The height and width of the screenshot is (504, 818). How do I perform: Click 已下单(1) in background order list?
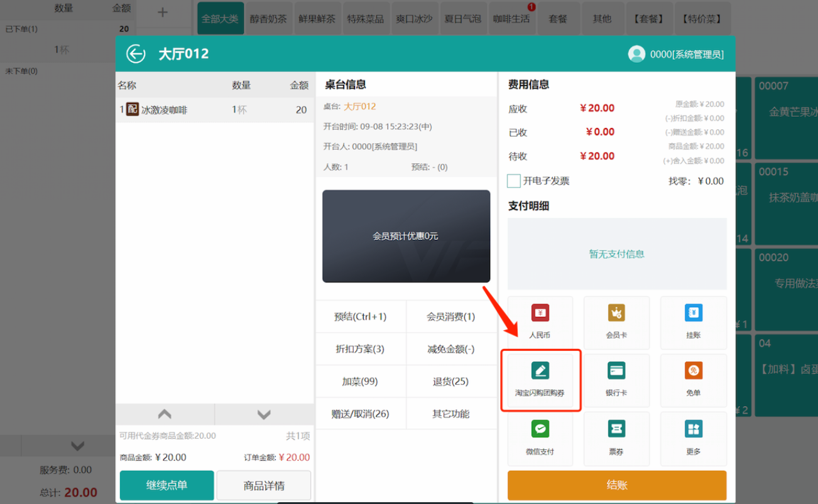[21, 29]
